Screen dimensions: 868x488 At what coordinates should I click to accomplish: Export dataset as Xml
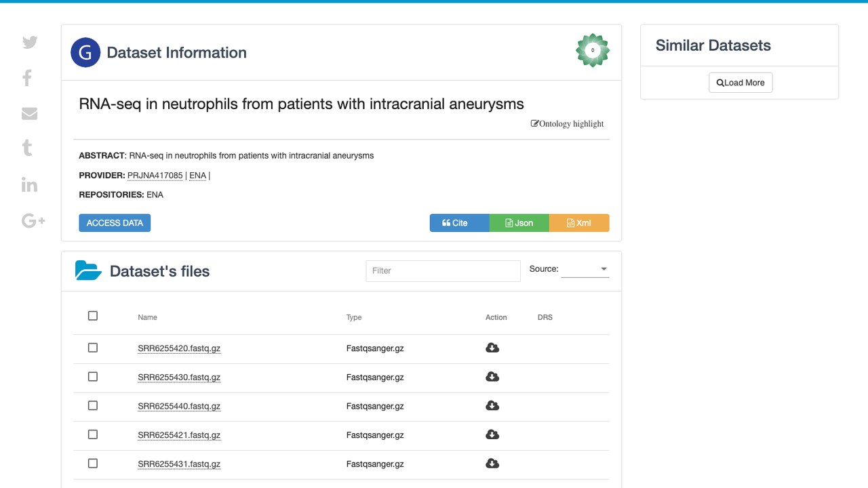pos(579,223)
